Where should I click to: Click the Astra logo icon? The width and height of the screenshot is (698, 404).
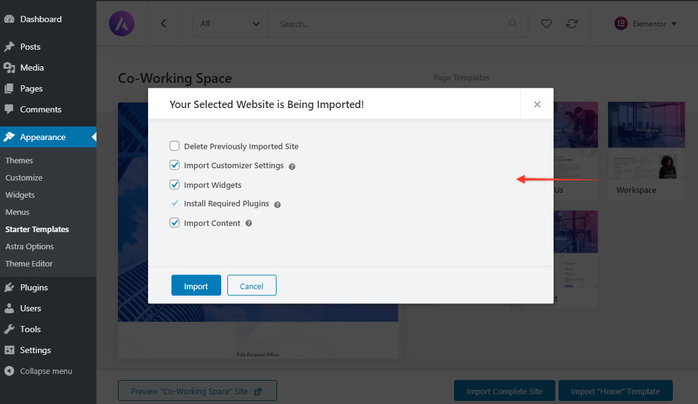point(122,24)
